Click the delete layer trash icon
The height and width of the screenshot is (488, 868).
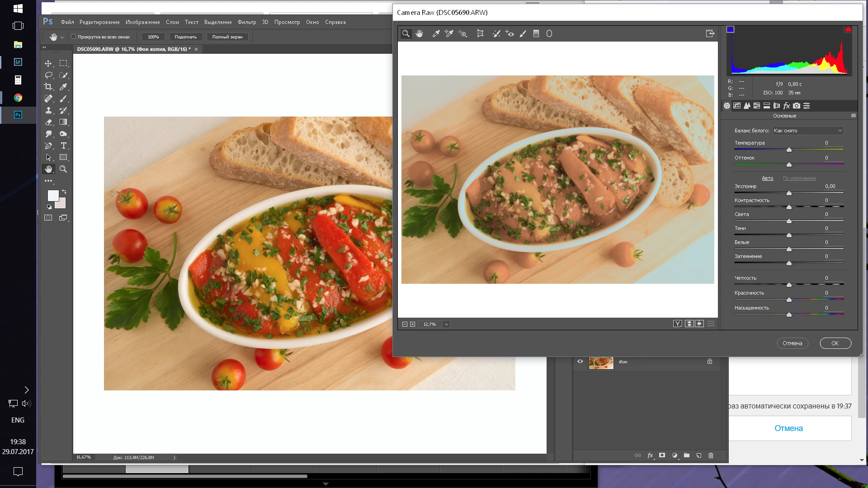pos(711,455)
